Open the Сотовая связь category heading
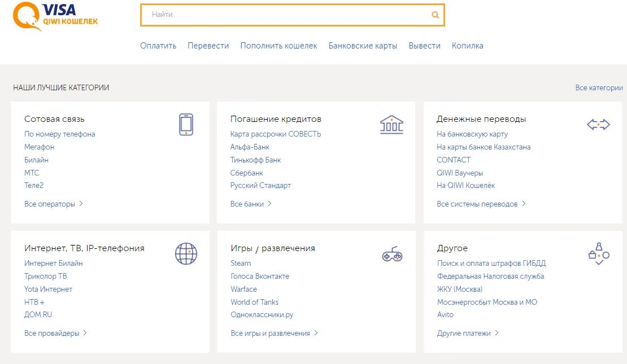The height and width of the screenshot is (364, 627). [x=54, y=119]
